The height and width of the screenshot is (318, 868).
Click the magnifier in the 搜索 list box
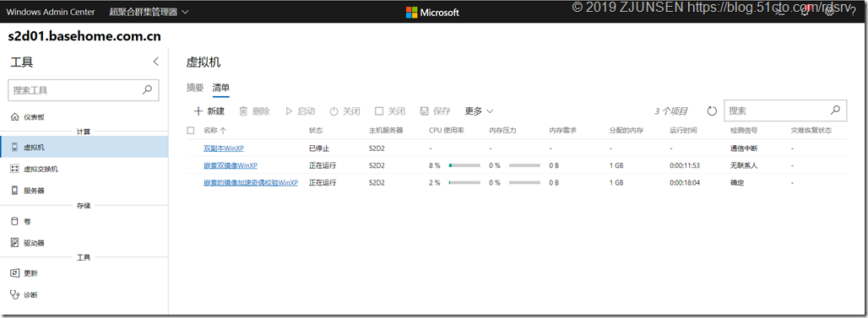[x=835, y=110]
